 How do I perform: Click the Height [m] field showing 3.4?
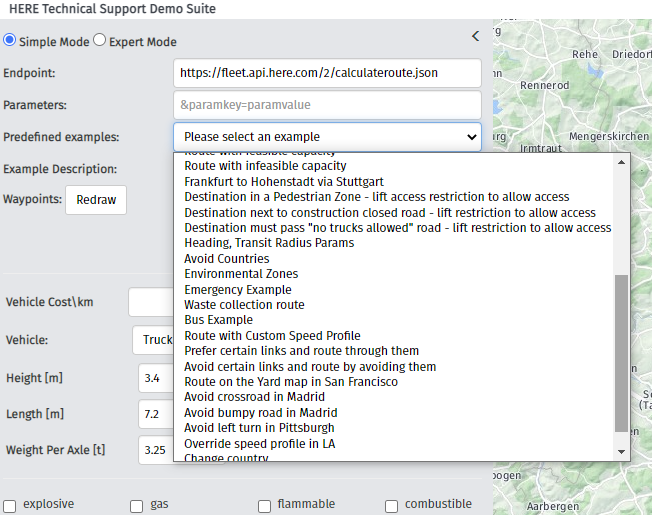point(156,378)
